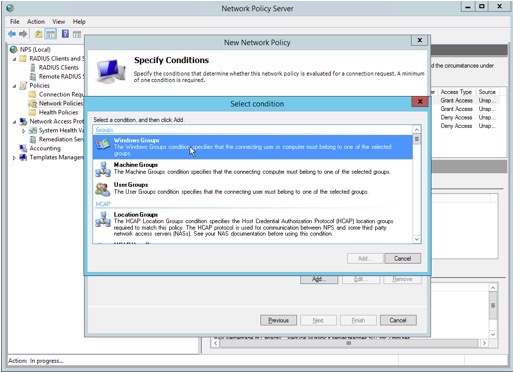Click Add button in New Network Policy

tap(319, 279)
